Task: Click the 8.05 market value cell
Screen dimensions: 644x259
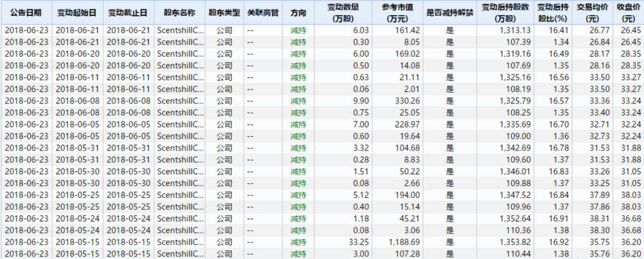Action: [x=397, y=42]
